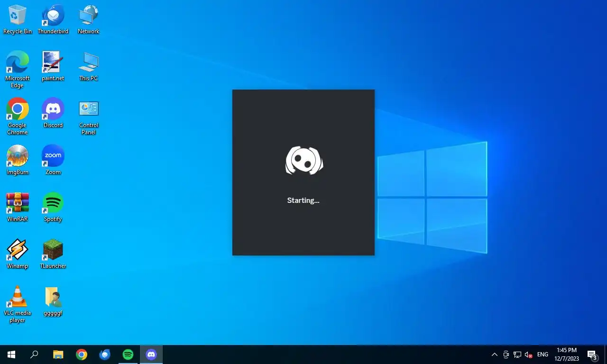Open the Recycle Bin desktop icon
The width and height of the screenshot is (607, 364).
pyautogui.click(x=18, y=19)
